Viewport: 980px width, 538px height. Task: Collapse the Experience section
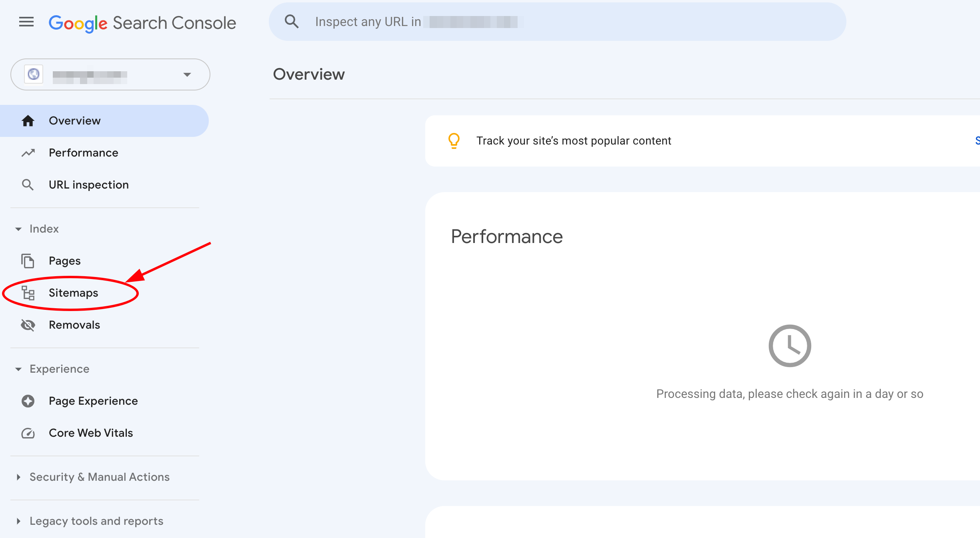[x=18, y=369]
